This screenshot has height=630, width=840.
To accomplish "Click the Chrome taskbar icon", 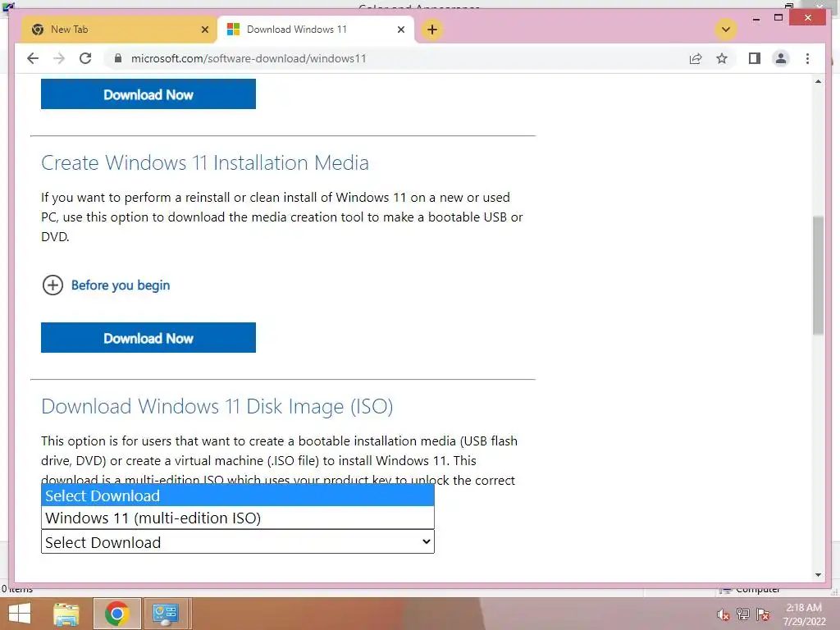I will tap(117, 614).
